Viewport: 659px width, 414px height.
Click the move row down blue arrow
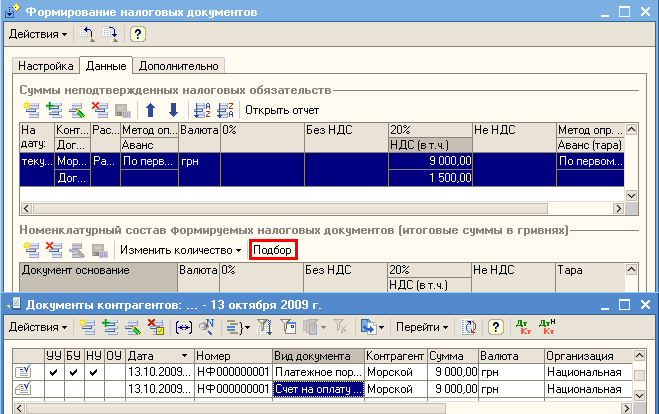[x=172, y=110]
